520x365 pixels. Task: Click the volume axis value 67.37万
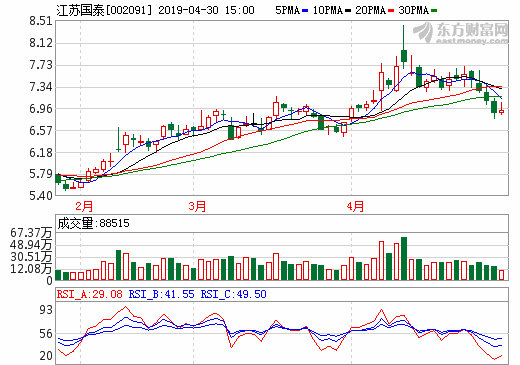point(31,232)
